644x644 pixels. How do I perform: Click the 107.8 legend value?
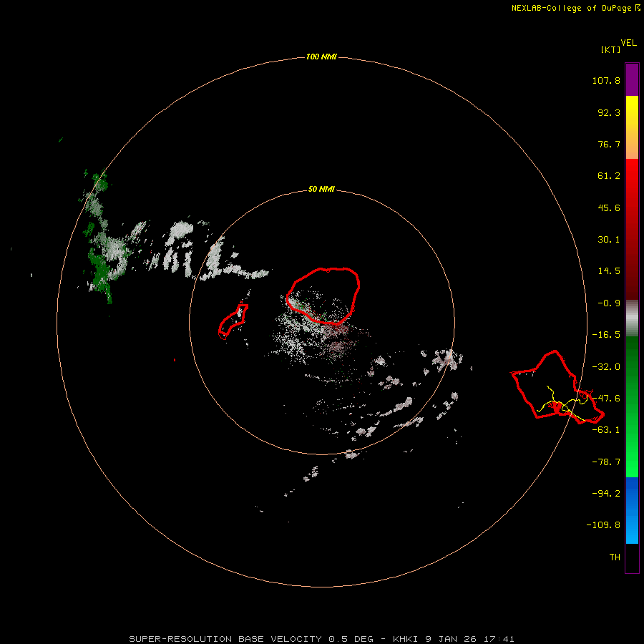[x=606, y=80]
